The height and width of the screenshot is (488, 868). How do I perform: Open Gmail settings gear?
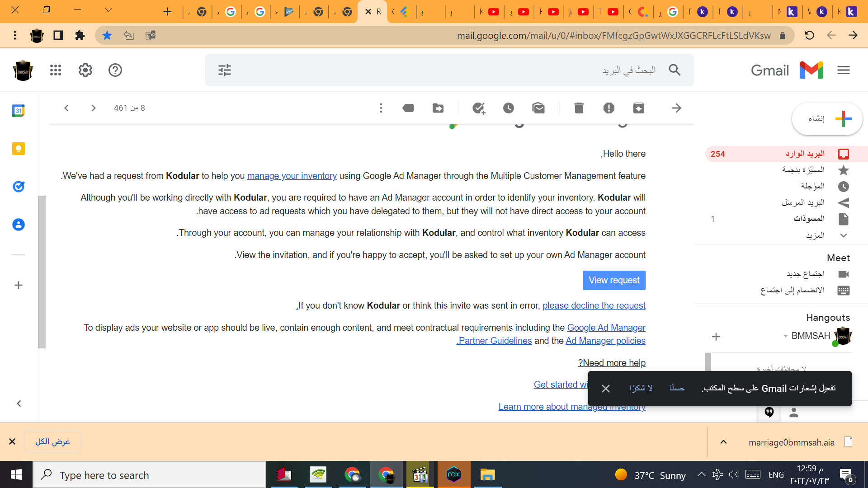pos(85,70)
